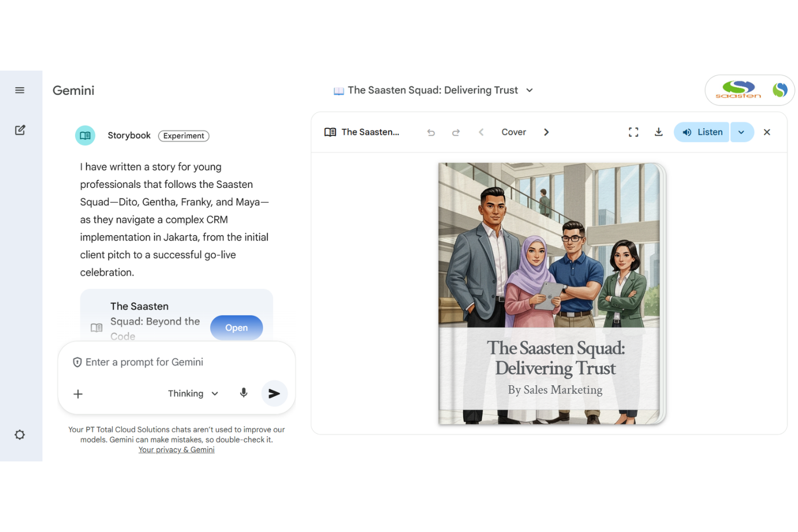Go to next storybook page

tap(546, 132)
